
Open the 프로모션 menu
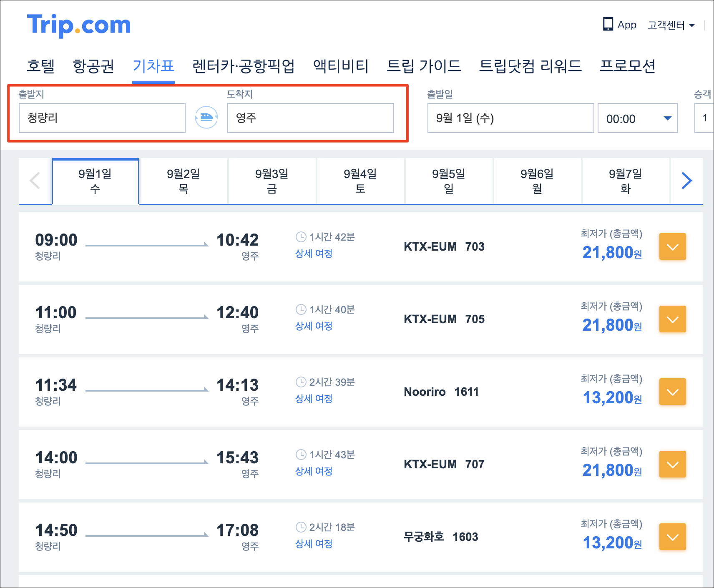628,66
